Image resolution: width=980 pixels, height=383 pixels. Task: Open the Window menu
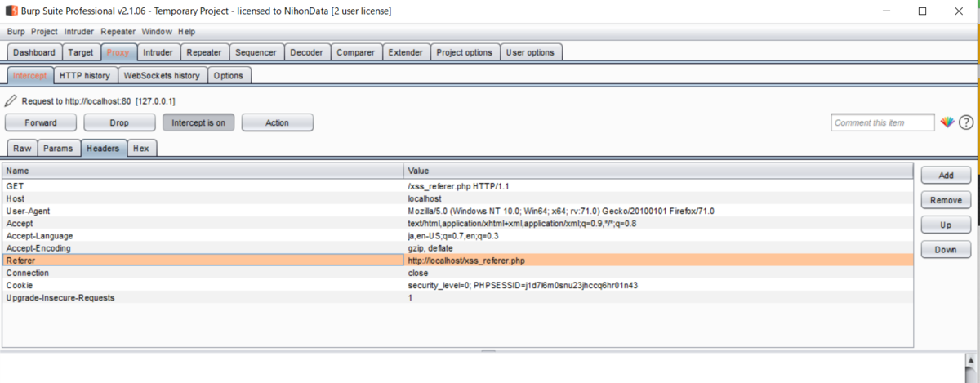(x=157, y=32)
